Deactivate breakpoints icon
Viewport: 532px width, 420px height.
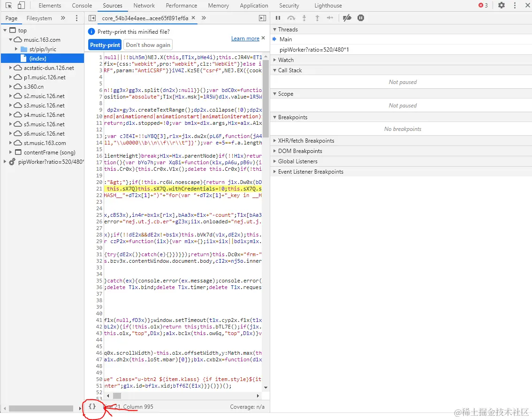coord(347,18)
